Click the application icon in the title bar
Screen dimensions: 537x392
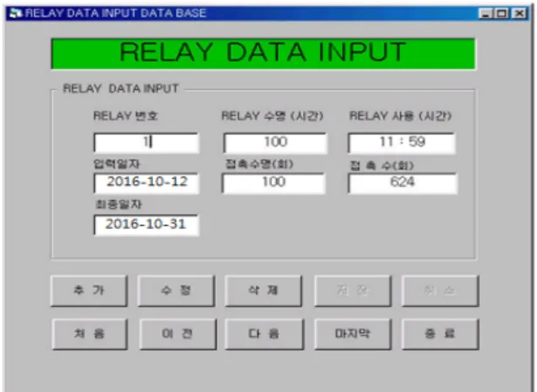pyautogui.click(x=15, y=13)
